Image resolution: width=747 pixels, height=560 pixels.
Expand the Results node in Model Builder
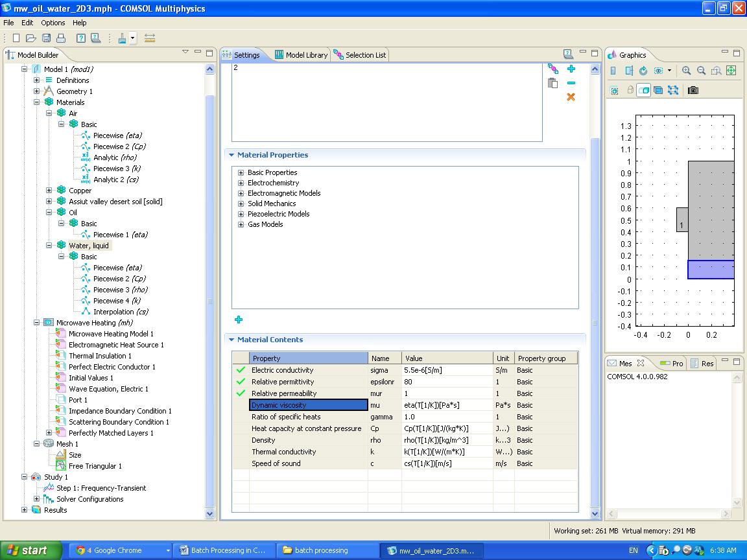click(x=24, y=510)
